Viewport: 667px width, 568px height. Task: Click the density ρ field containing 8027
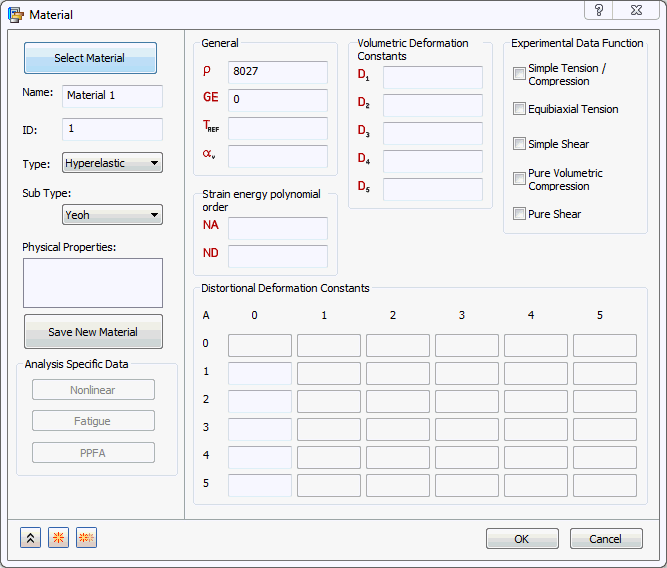coord(277,72)
